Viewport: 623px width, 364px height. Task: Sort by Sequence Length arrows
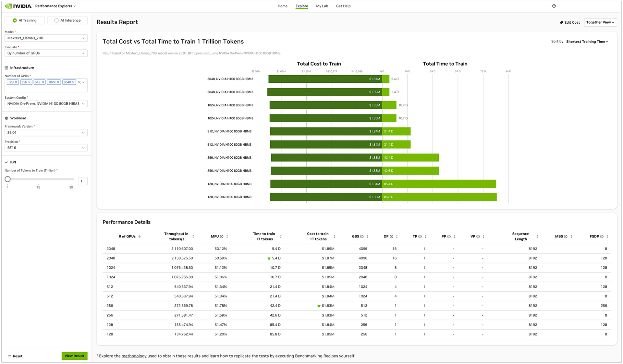537,237
